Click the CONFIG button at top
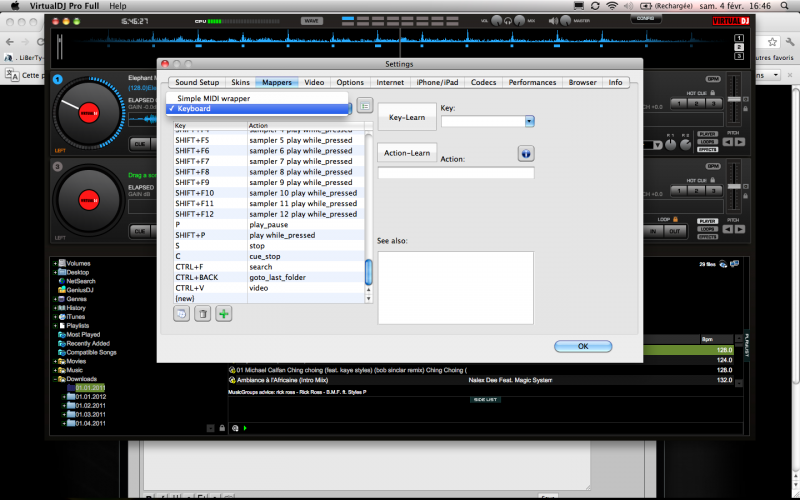 tap(647, 18)
